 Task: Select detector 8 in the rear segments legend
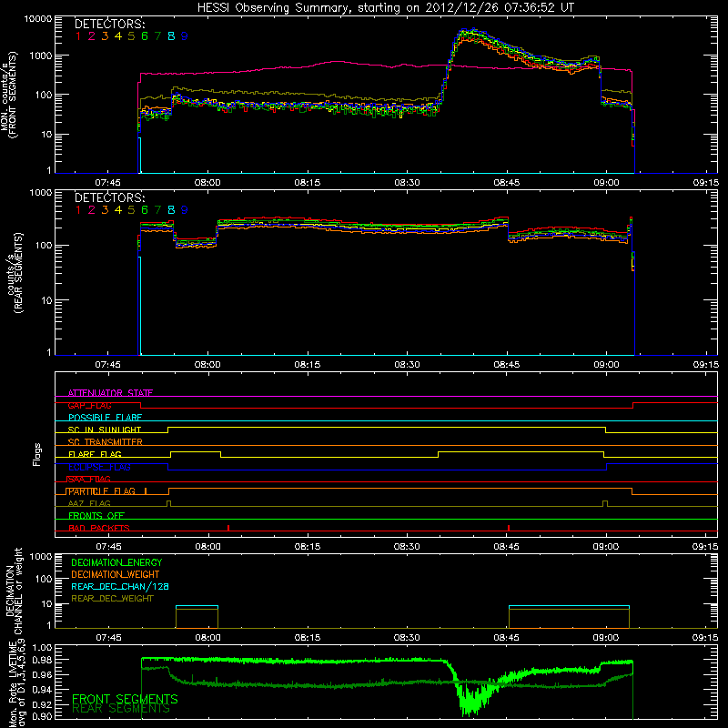click(x=171, y=210)
